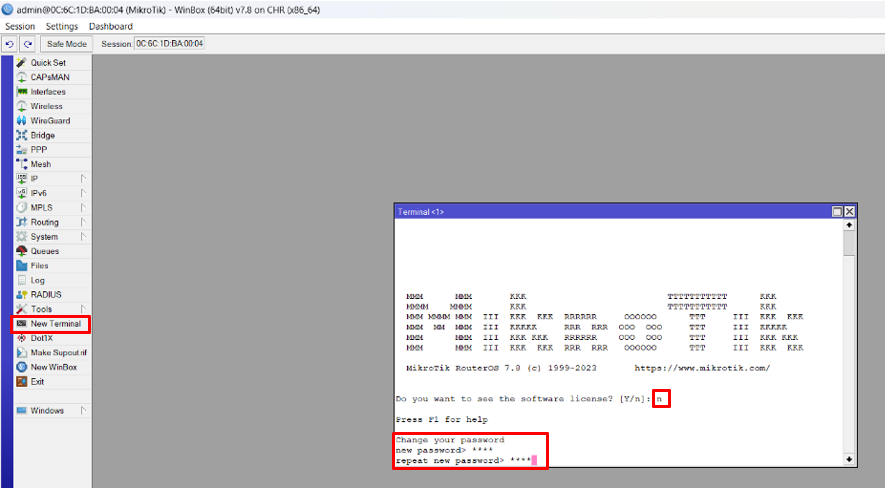
Task: Open the Files folder icon
Action: point(22,266)
